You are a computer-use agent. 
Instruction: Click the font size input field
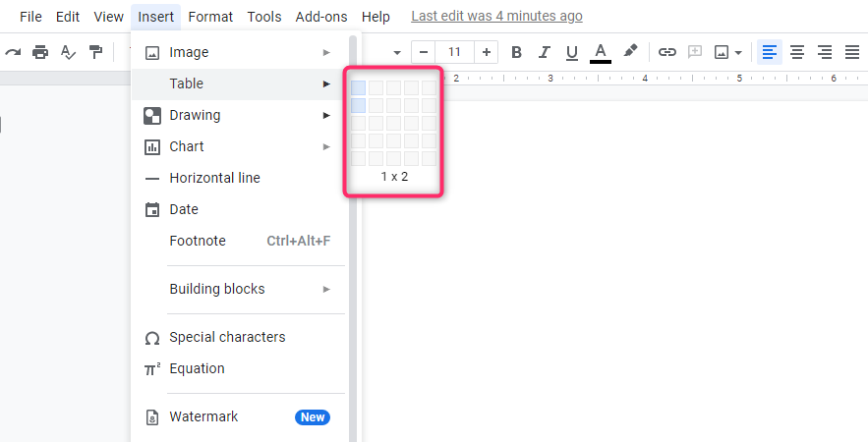pyautogui.click(x=454, y=53)
